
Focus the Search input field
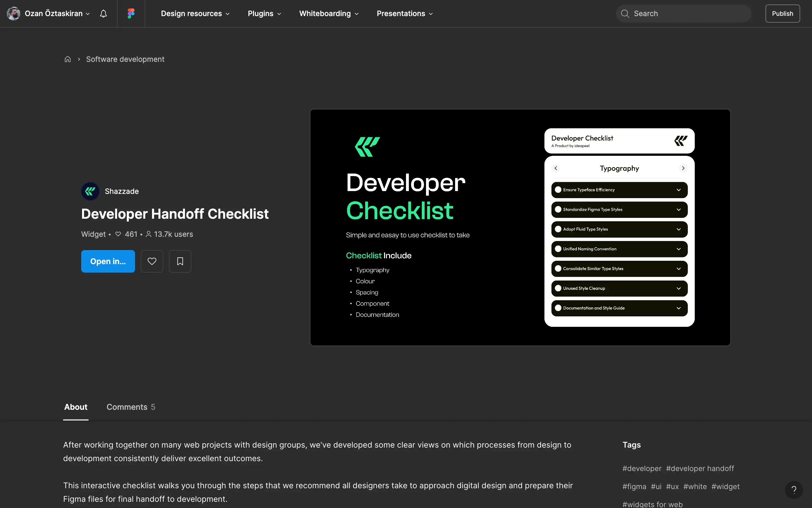click(x=683, y=14)
